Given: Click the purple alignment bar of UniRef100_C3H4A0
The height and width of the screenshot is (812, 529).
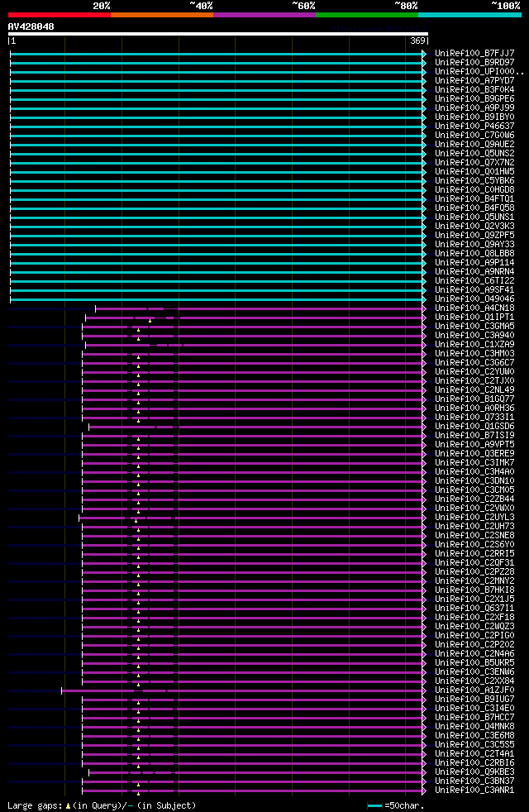Looking at the screenshot, I should point(253,472).
